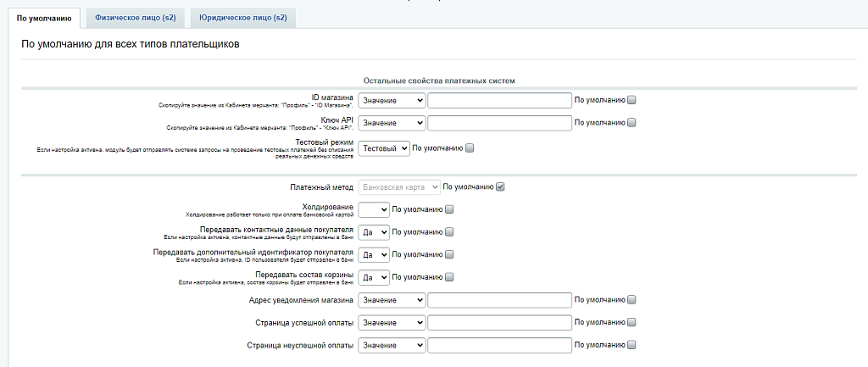Enable По умолчанию checkbox for Страница неуспешной оплаты

tap(632, 345)
